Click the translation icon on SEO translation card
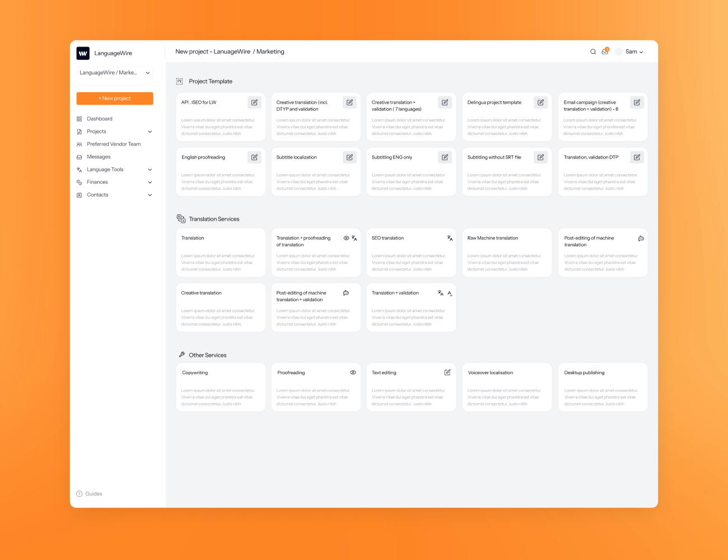728x560 pixels. click(450, 238)
